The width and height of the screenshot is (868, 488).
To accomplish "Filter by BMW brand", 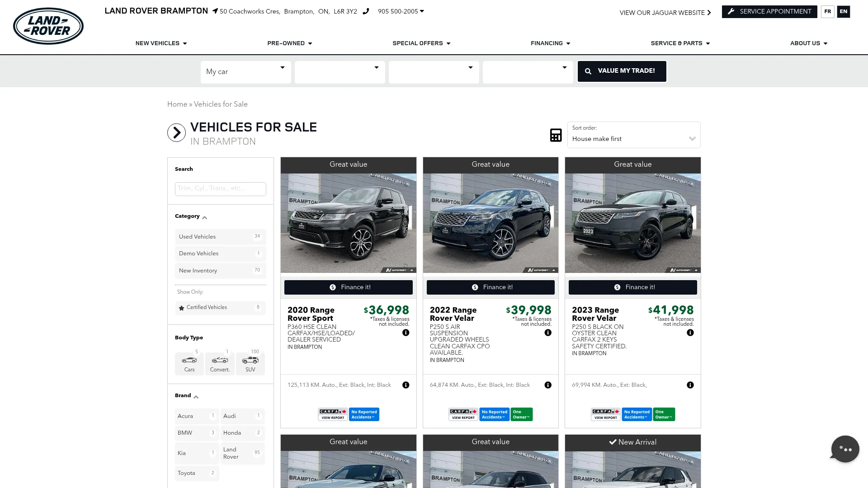I will coord(197,433).
